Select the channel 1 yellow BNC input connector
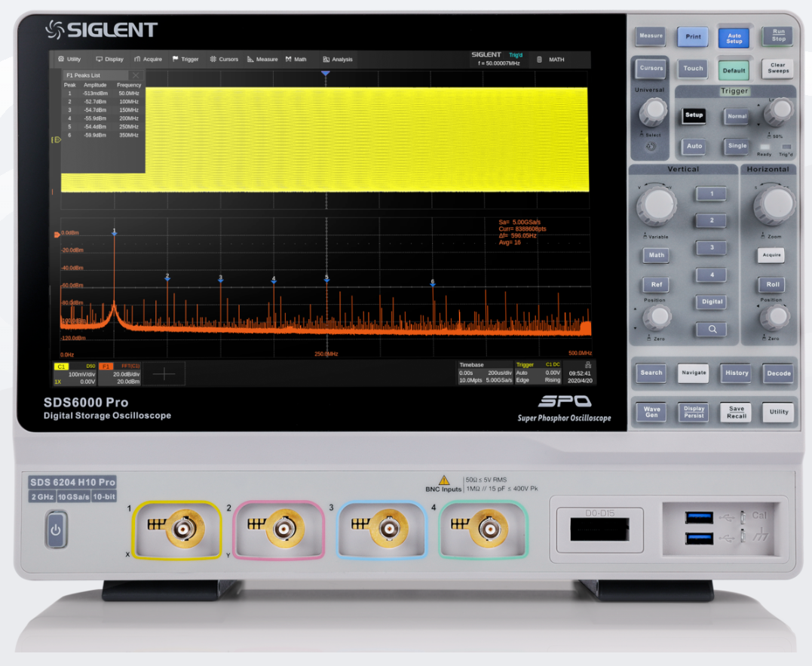This screenshot has width=812, height=666. tap(182, 529)
